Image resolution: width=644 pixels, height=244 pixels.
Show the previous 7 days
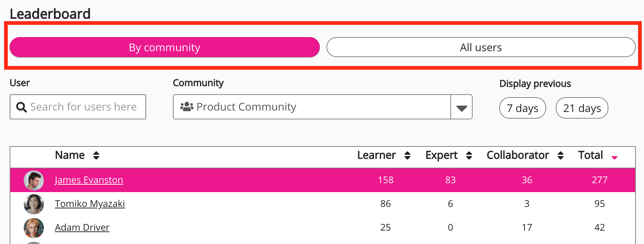522,108
